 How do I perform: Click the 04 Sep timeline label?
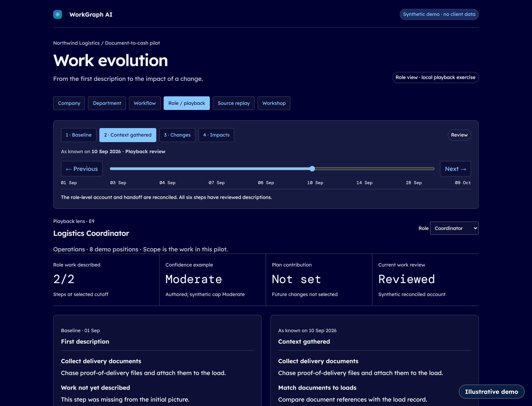pos(167,183)
